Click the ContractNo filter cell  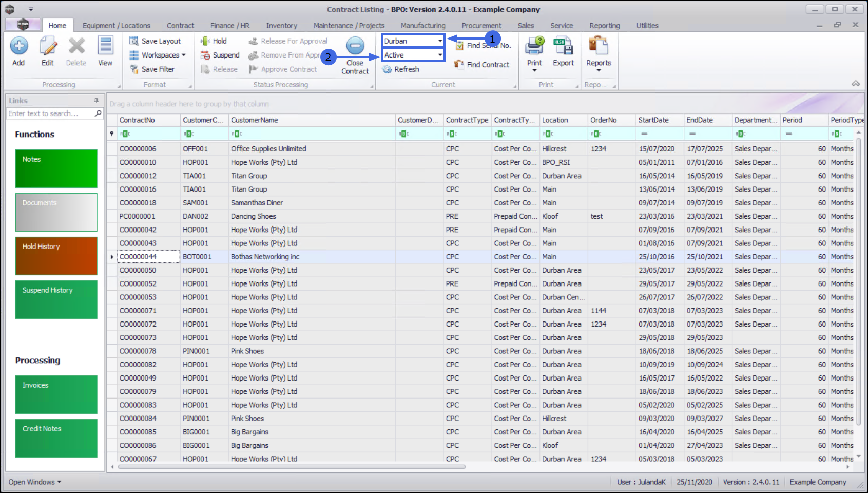pos(149,134)
